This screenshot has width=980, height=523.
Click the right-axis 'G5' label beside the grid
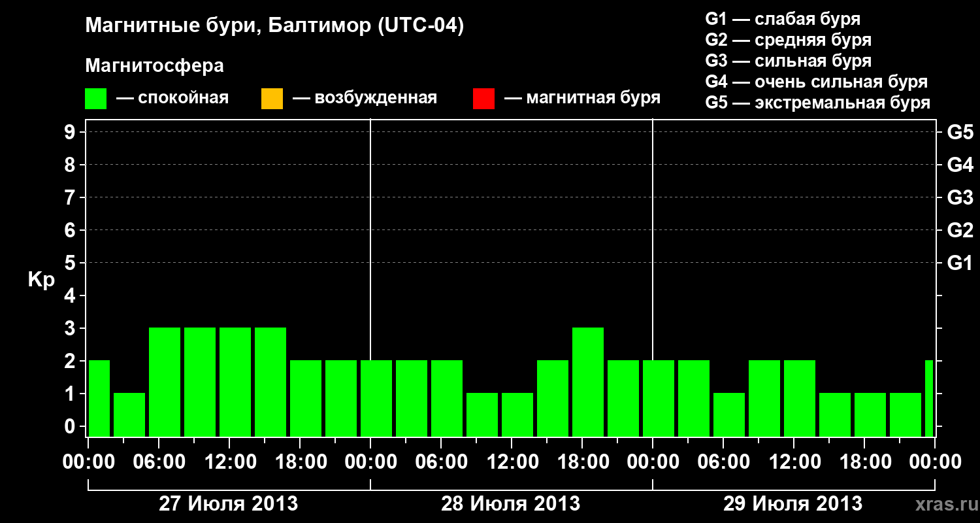pyautogui.click(x=960, y=132)
